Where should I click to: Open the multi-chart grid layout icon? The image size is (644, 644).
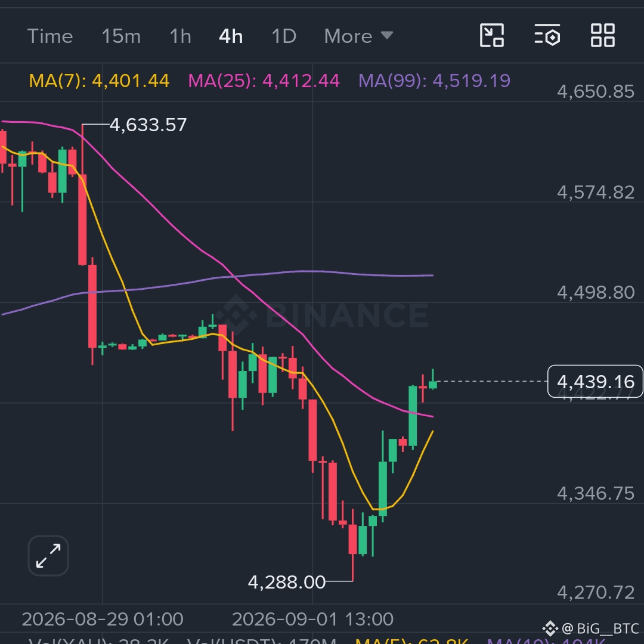pos(602,35)
